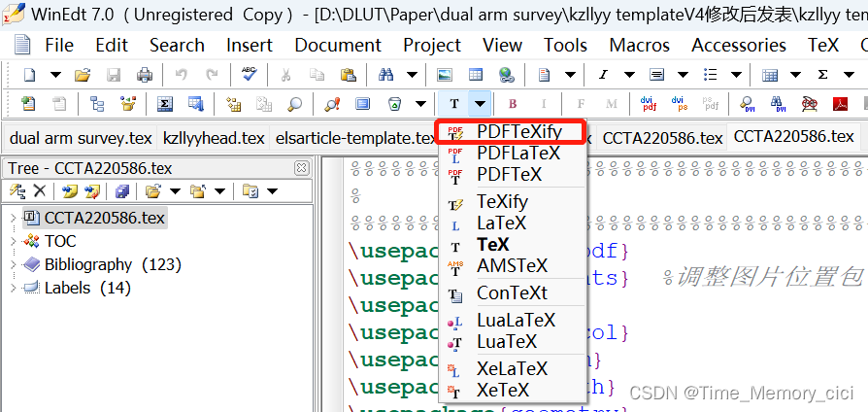
Task: Expand the Bibliography (123) tree node
Action: coord(13,265)
